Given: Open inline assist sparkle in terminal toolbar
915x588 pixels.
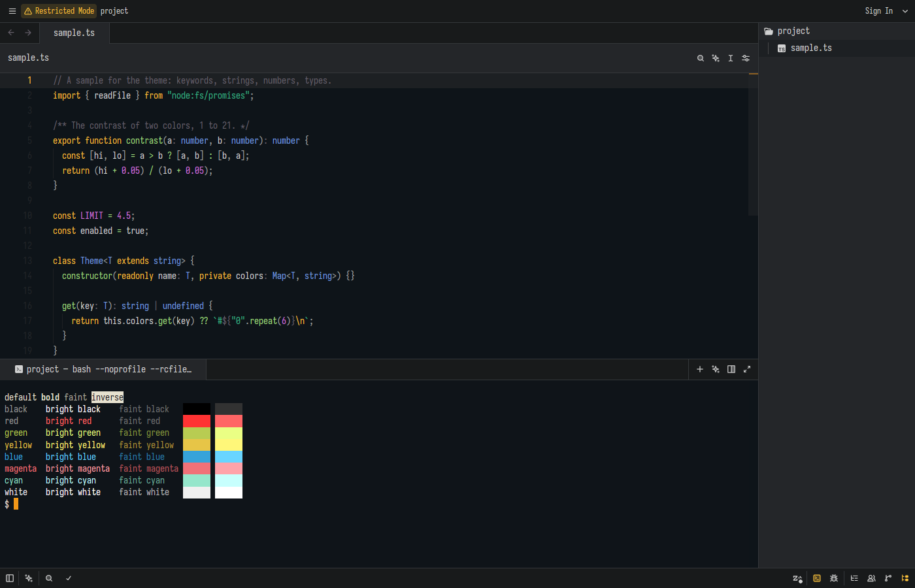Looking at the screenshot, I should (716, 369).
